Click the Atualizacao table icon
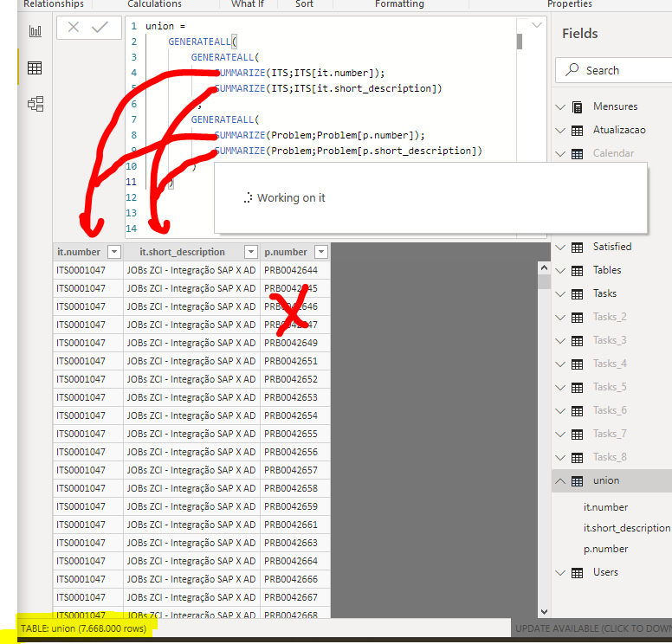 point(578,130)
